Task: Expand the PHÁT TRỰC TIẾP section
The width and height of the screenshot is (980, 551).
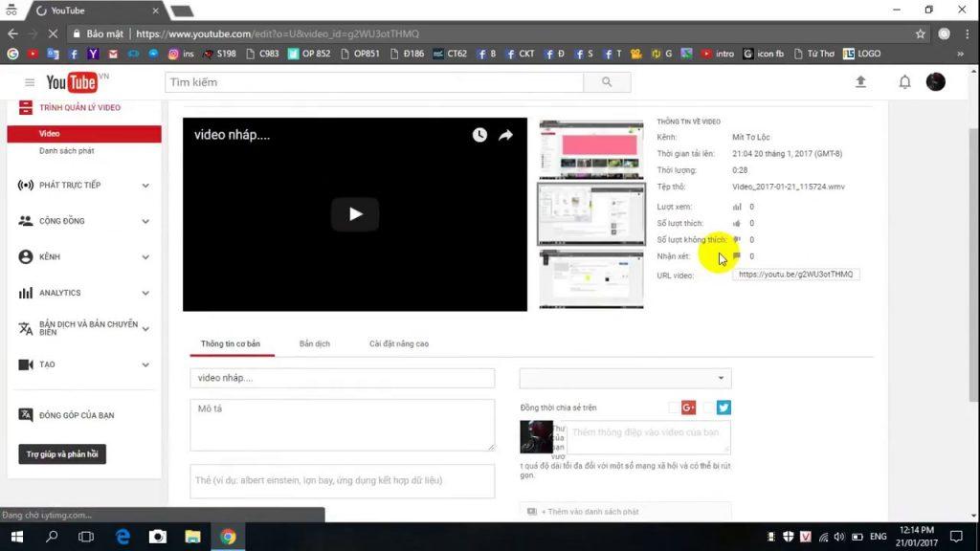Action: (x=145, y=185)
